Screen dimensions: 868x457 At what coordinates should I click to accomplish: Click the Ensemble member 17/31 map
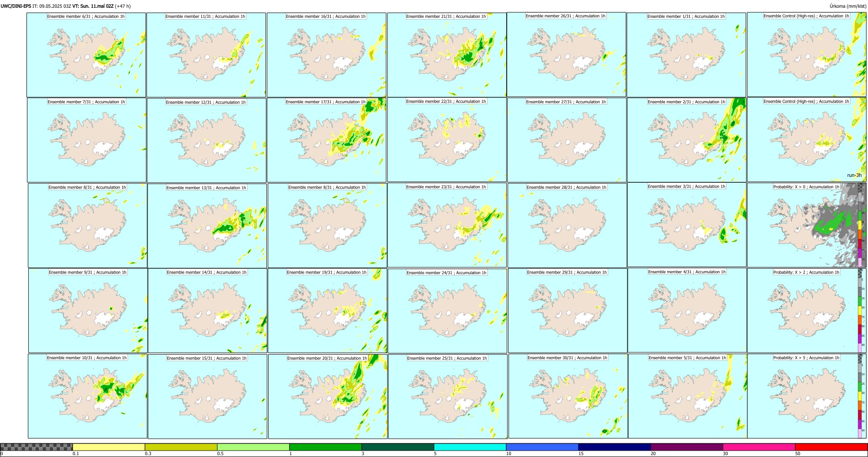[x=327, y=140]
